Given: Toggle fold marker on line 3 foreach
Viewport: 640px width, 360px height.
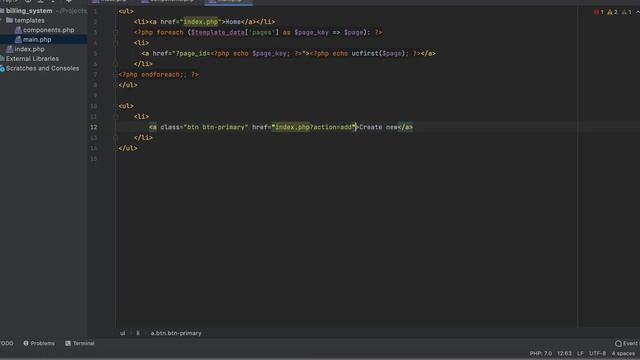Looking at the screenshot, I should point(116,32).
